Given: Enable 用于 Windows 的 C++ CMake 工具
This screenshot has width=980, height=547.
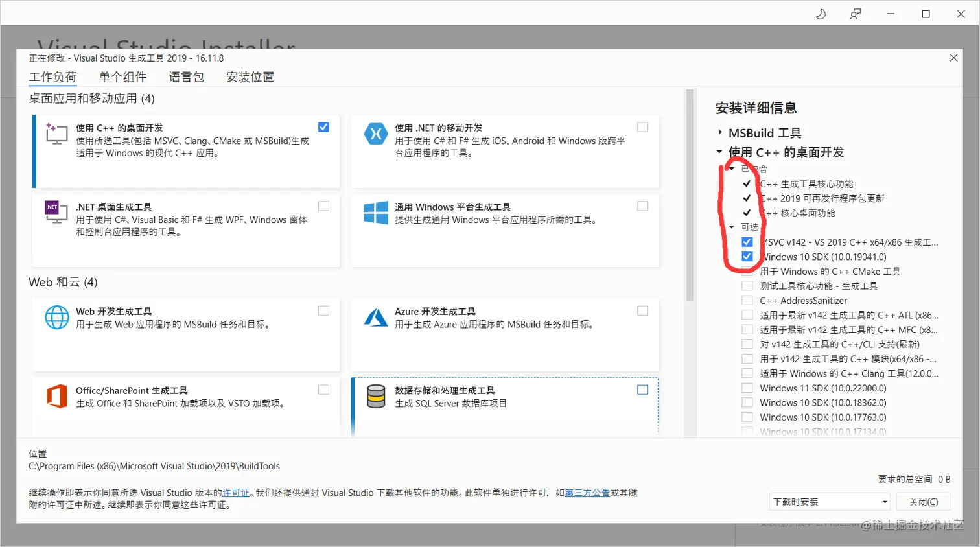Looking at the screenshot, I should click(747, 271).
